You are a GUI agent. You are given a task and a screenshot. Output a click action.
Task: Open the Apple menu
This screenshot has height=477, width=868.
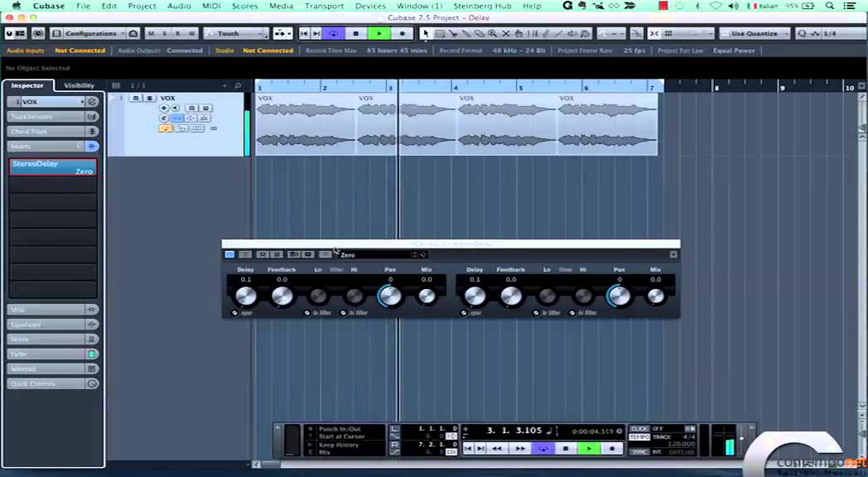tap(17, 6)
